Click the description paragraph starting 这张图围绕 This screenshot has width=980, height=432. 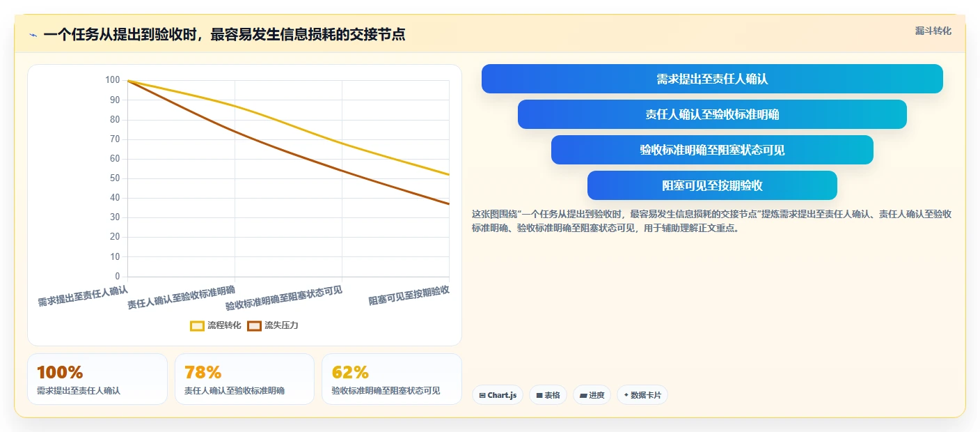point(712,221)
